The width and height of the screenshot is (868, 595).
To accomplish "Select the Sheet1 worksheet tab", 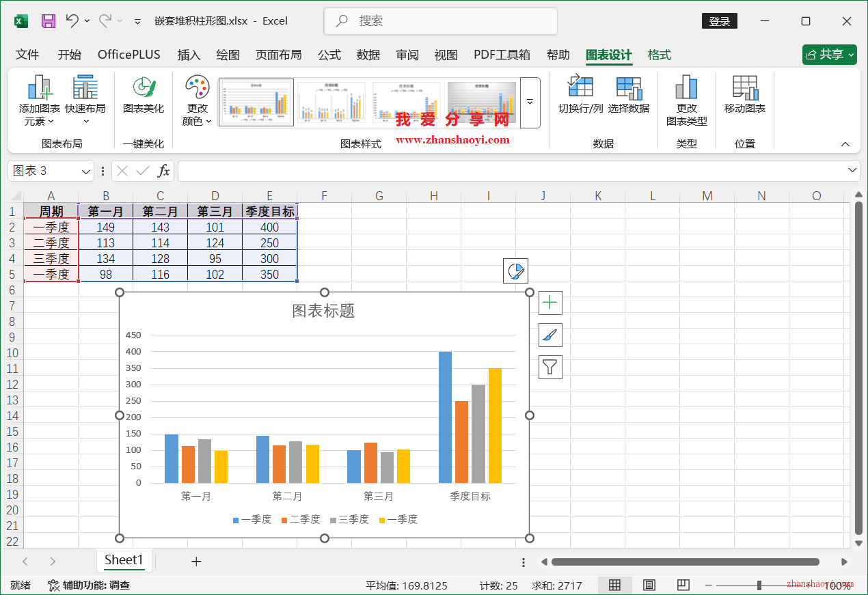I will click(x=124, y=561).
